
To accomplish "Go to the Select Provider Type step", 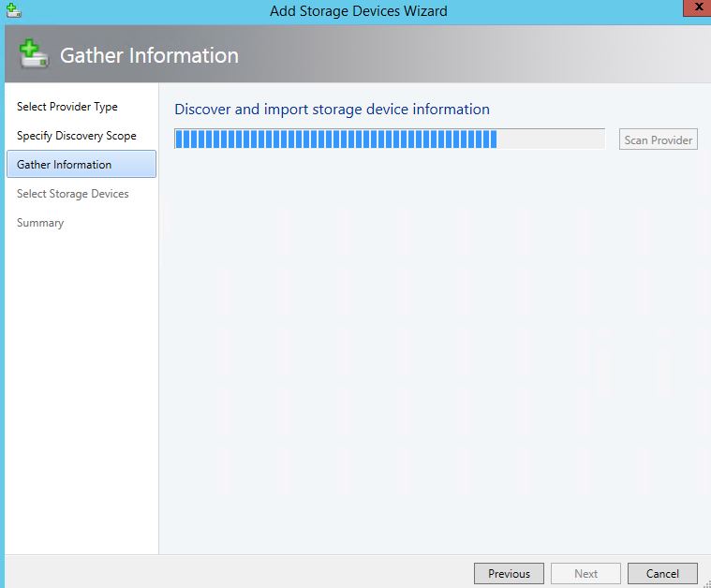I will tap(67, 107).
